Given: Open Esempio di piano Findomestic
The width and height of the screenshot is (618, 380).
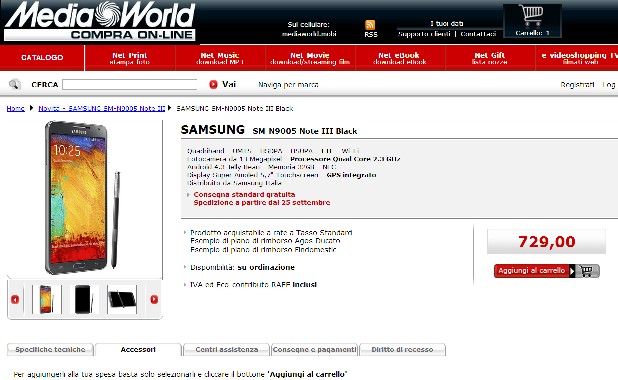Looking at the screenshot, I should click(x=263, y=250).
